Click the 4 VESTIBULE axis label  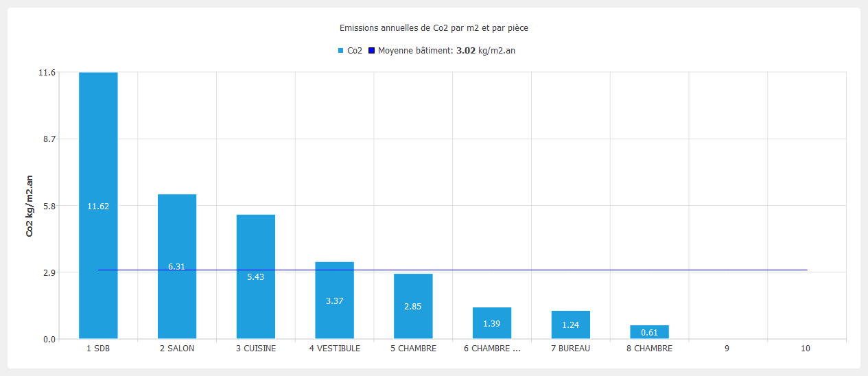pos(334,349)
